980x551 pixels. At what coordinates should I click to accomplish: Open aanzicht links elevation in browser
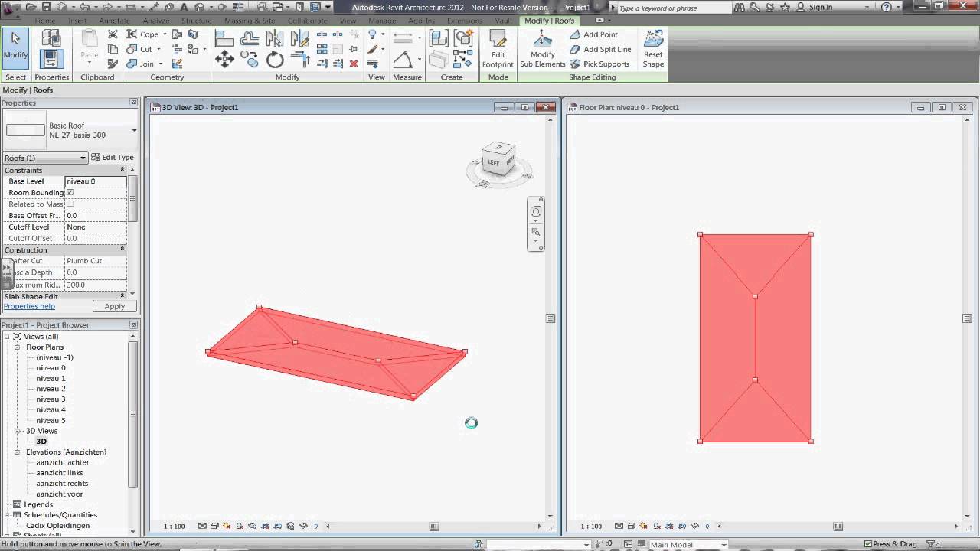[x=59, y=473]
